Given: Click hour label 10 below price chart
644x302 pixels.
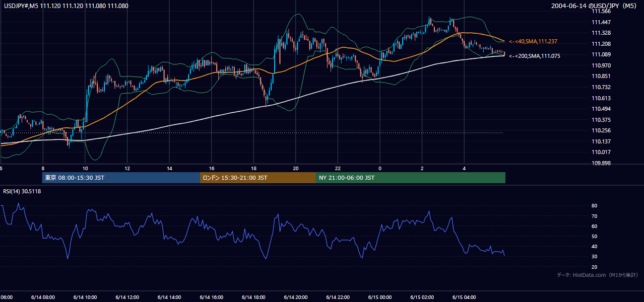Looking at the screenshot, I should [85, 169].
